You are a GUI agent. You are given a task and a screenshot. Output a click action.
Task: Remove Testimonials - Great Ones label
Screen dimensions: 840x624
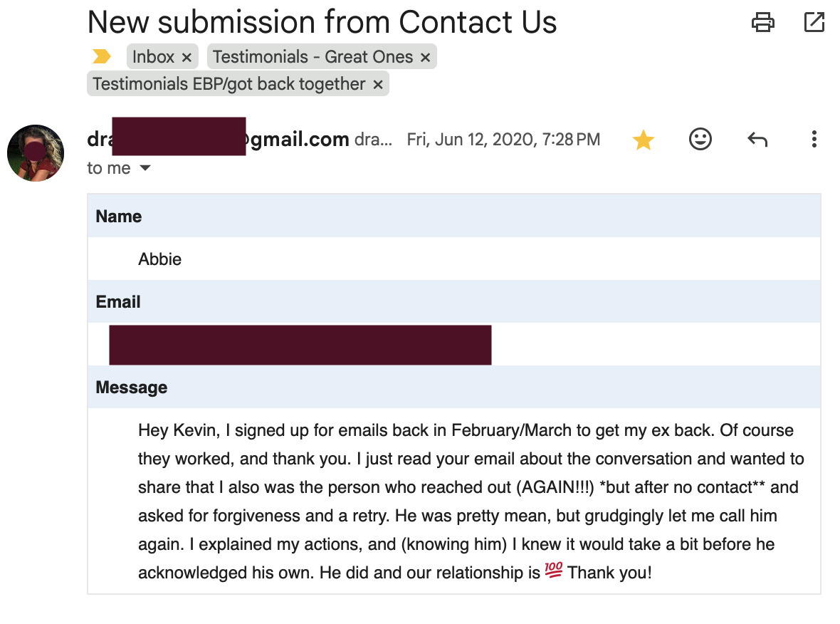426,58
